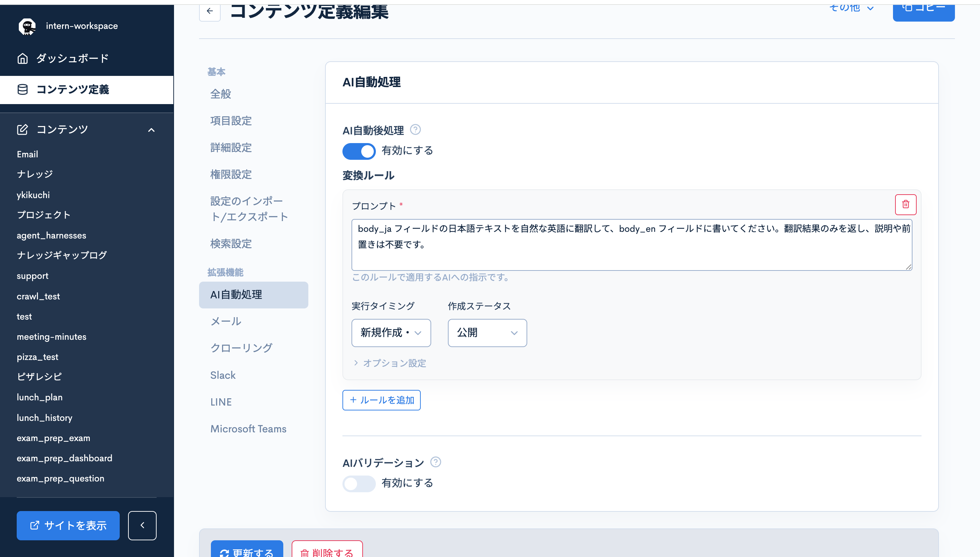Image resolution: width=980 pixels, height=557 pixels.
Task: Collapse the sidebar with chevron button
Action: coord(142,525)
